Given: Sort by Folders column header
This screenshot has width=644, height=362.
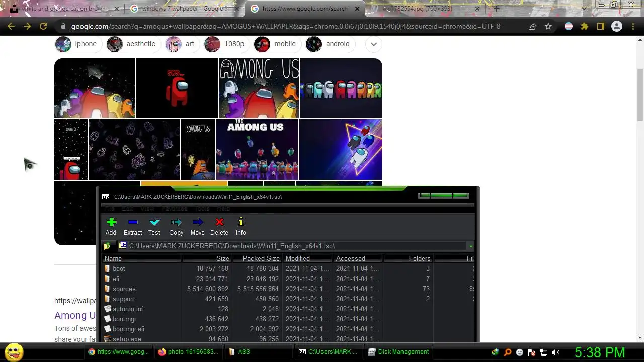Looking at the screenshot, I should [408, 258].
